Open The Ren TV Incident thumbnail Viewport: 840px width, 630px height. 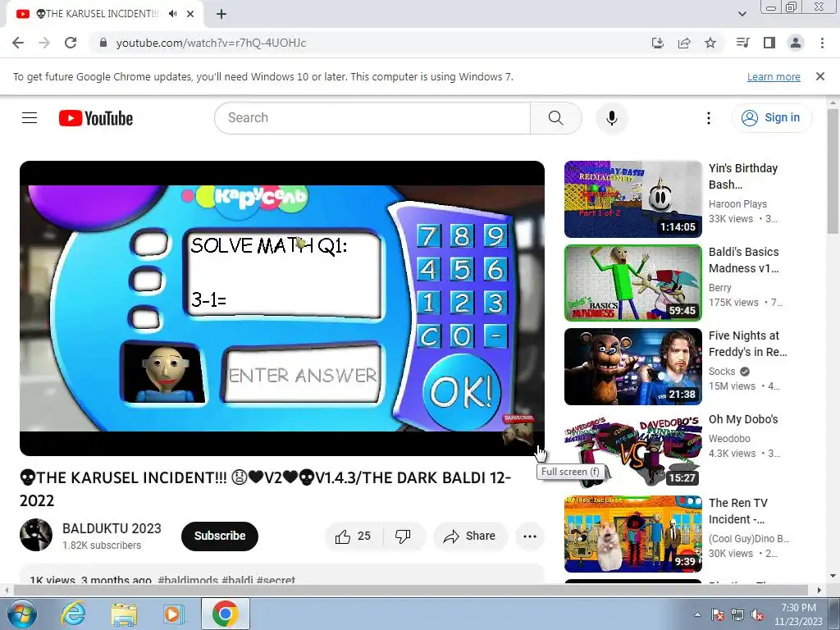[x=632, y=533]
